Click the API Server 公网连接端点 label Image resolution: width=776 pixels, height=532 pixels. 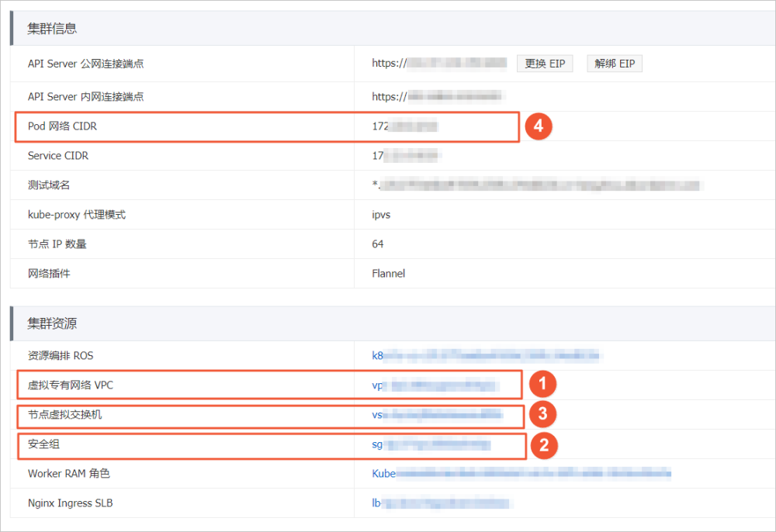[x=85, y=64]
